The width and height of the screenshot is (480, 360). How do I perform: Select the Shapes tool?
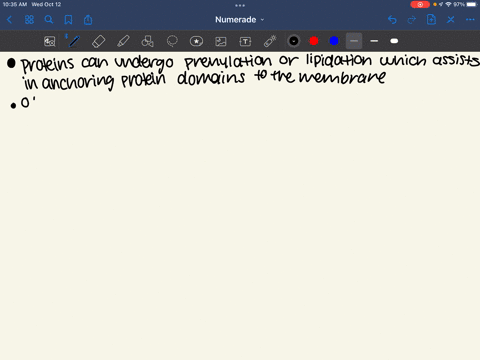pos(147,41)
